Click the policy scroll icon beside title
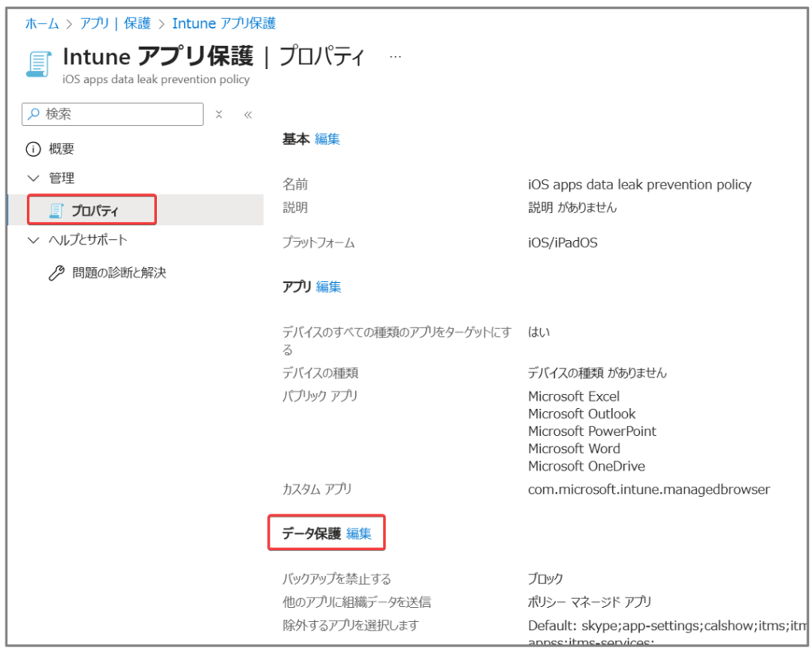Viewport: 812px width, 649px height. [x=39, y=64]
